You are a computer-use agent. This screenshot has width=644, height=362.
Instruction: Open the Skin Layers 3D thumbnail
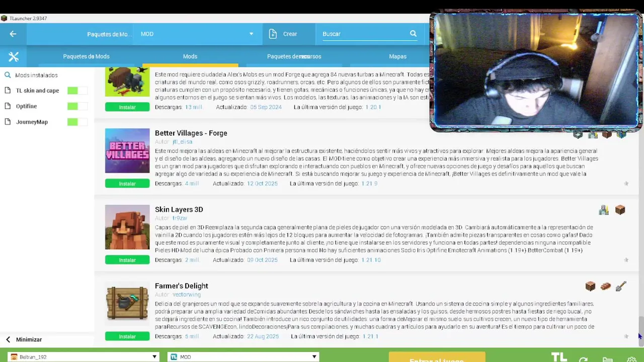pos(127,227)
